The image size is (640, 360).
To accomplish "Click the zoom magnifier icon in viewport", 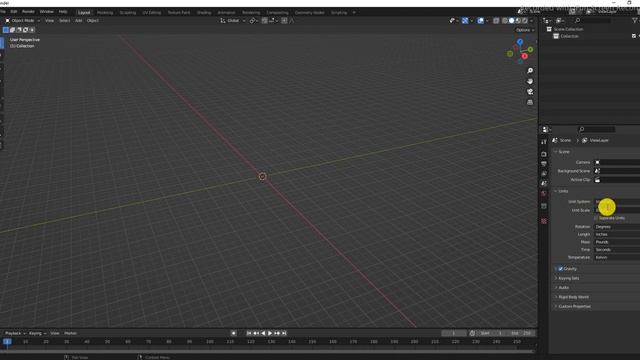I will tap(530, 71).
